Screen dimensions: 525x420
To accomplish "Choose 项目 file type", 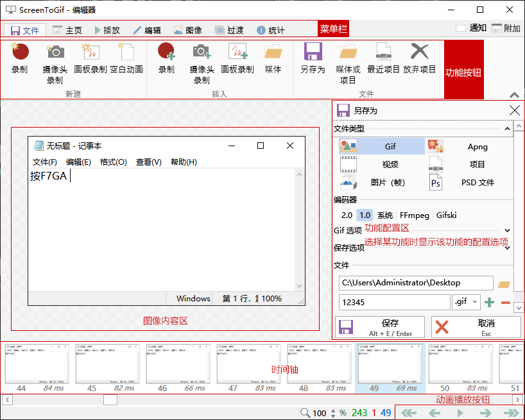I will pos(469,164).
